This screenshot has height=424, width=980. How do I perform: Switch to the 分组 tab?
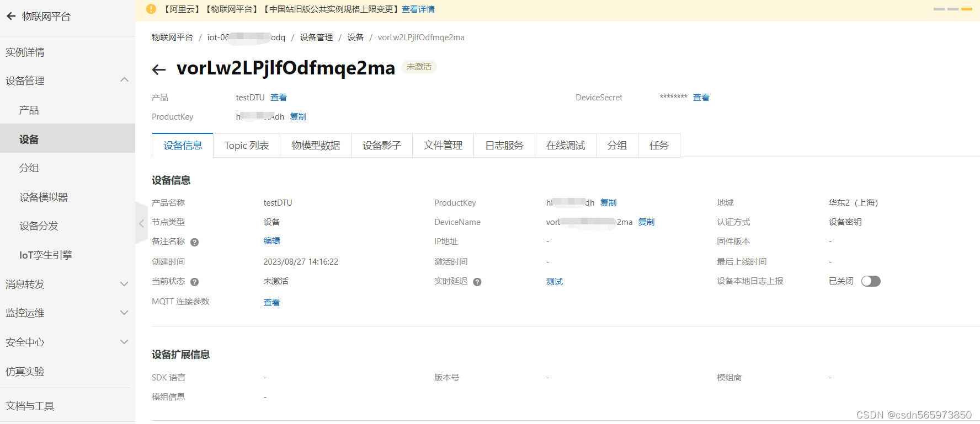coord(617,146)
